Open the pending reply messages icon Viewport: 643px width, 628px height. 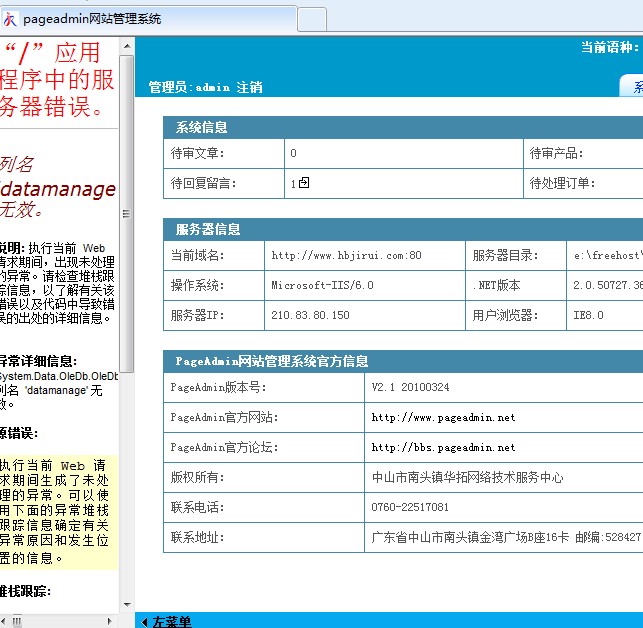pyautogui.click(x=304, y=183)
